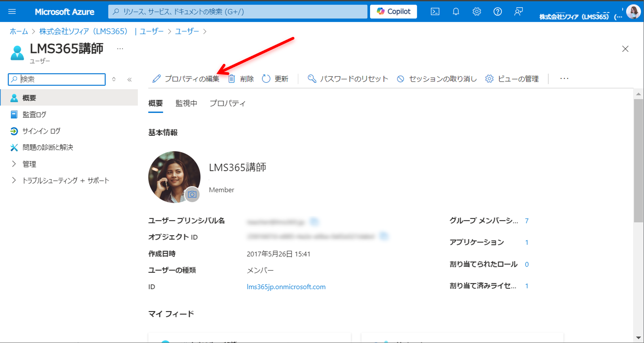Switch to the プロパティ tab
Screen dimensions: 644x343
[x=227, y=103]
